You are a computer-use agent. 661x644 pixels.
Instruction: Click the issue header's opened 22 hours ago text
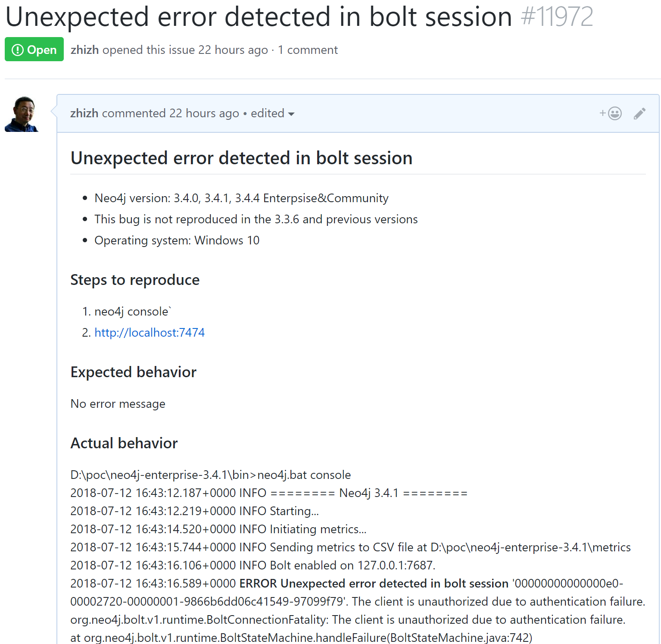click(185, 50)
